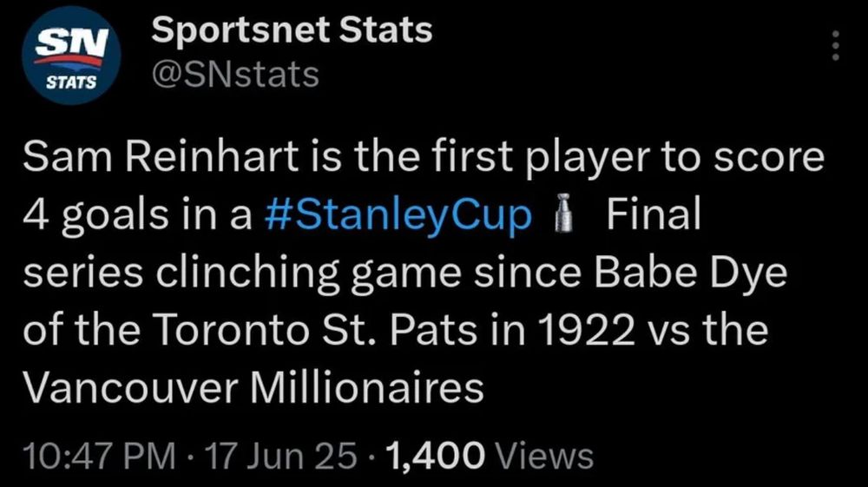Click the name Sam Reinhart in tweet
This screenshot has width=868, height=487.
pos(161,157)
